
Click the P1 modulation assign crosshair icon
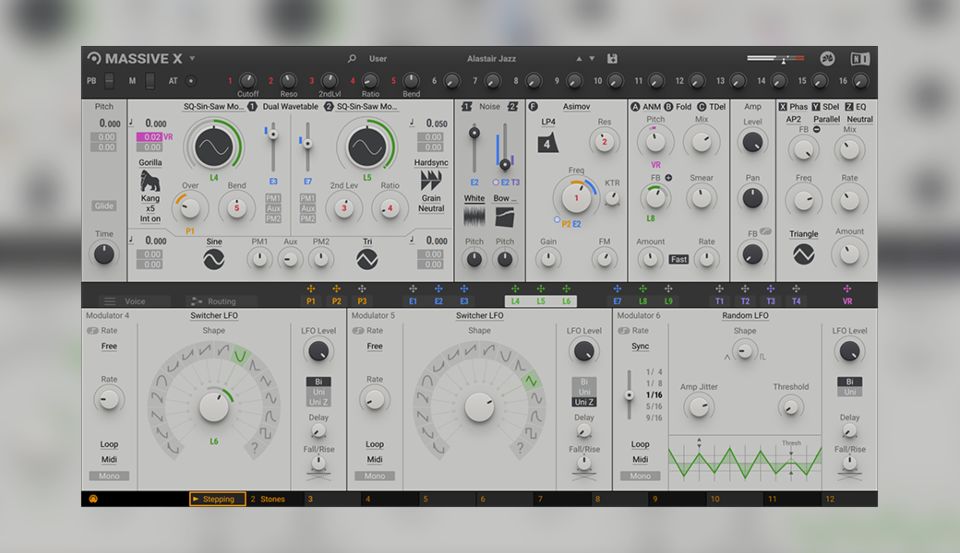pos(310,289)
